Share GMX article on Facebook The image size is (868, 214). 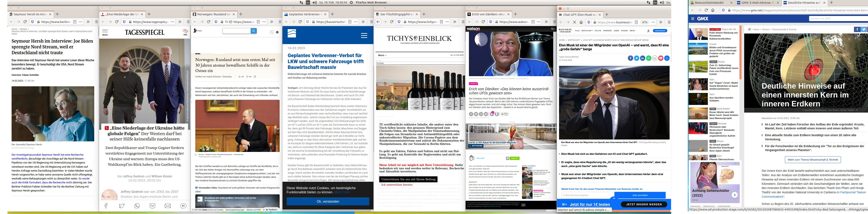coord(857,29)
